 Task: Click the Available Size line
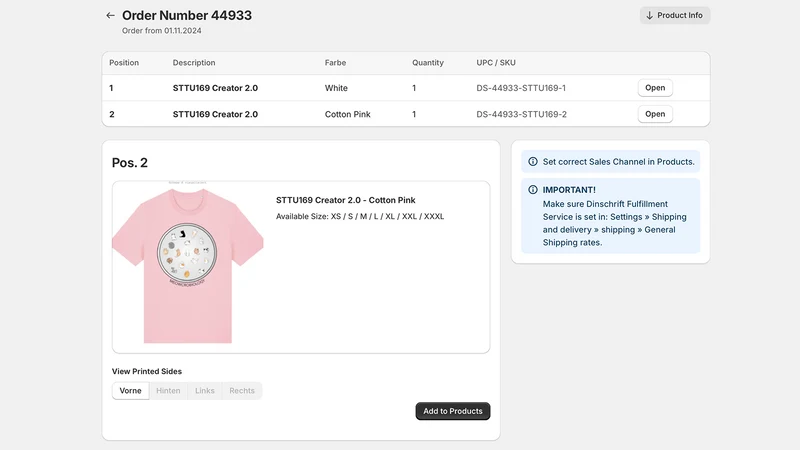click(x=360, y=216)
